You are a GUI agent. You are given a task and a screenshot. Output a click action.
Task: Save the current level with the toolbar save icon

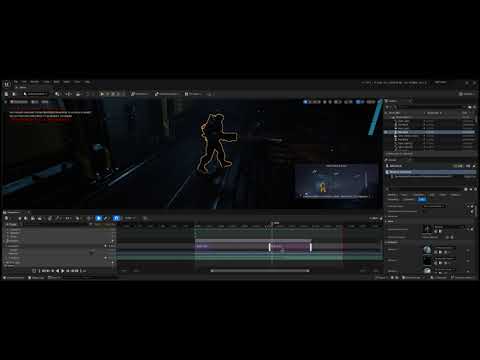(x=7, y=94)
